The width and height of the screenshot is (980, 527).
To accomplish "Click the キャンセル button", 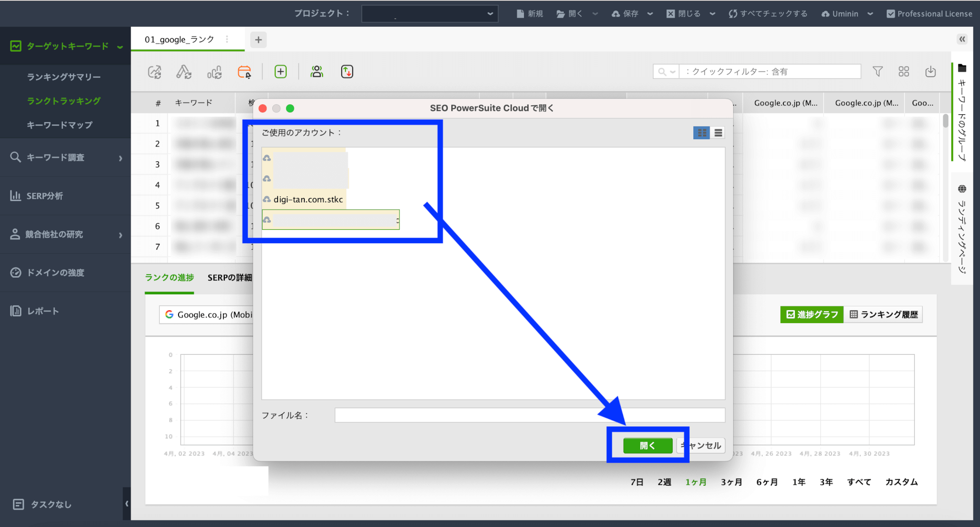I will [x=701, y=446].
